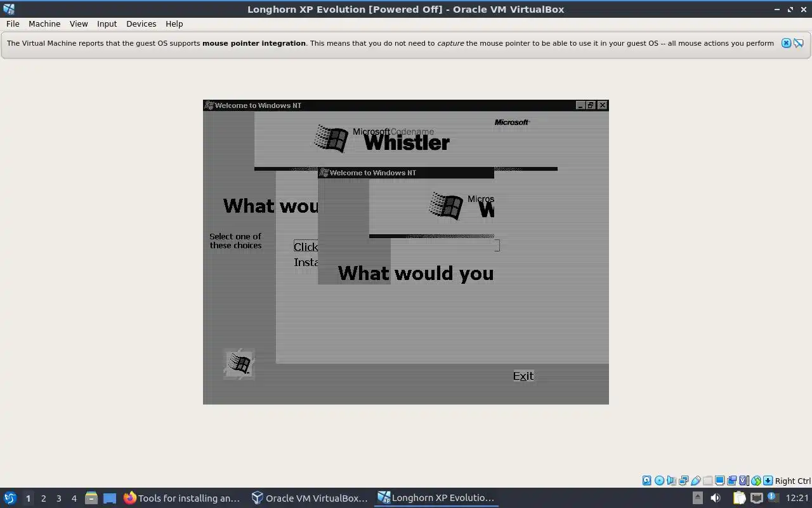Switch to workspace 3
This screenshot has height=508, width=812.
58,498
